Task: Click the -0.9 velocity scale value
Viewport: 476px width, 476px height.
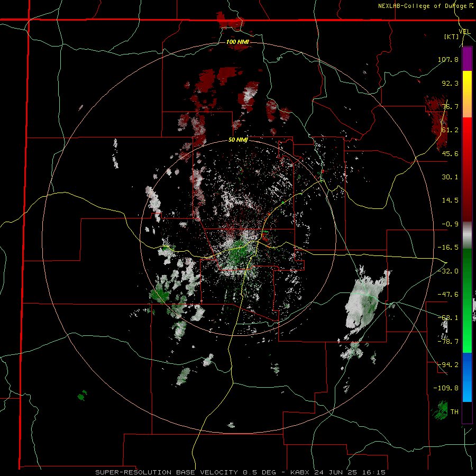Action: click(450, 224)
